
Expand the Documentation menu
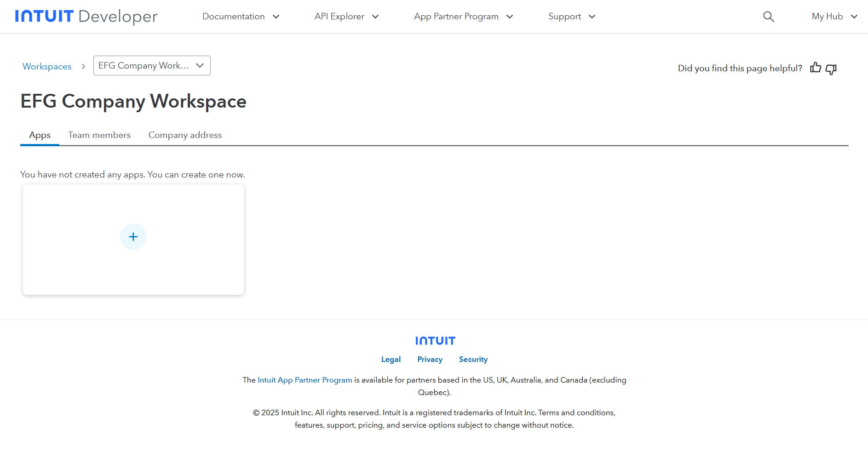click(x=241, y=17)
